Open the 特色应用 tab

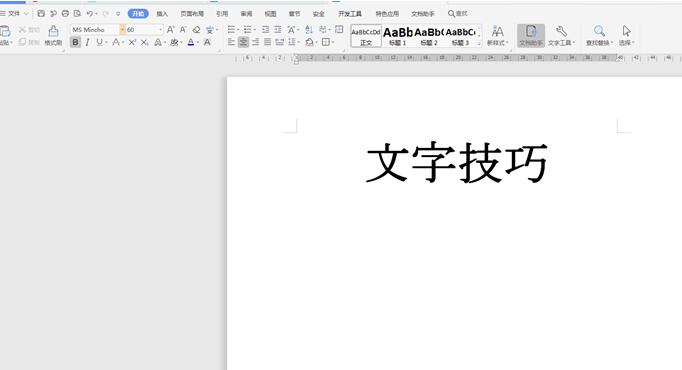(x=387, y=13)
